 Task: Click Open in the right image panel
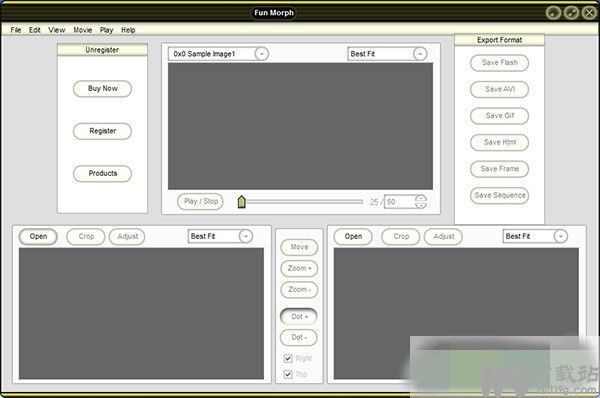click(x=353, y=237)
